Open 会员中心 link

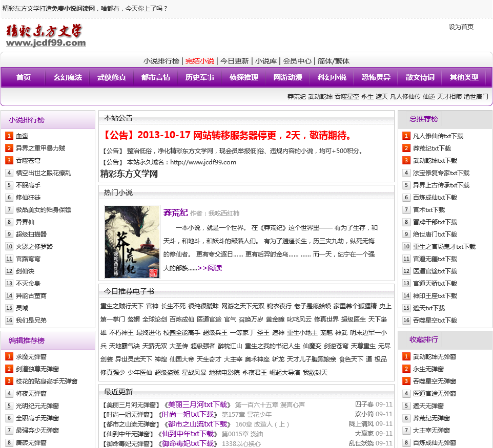pos(297,61)
